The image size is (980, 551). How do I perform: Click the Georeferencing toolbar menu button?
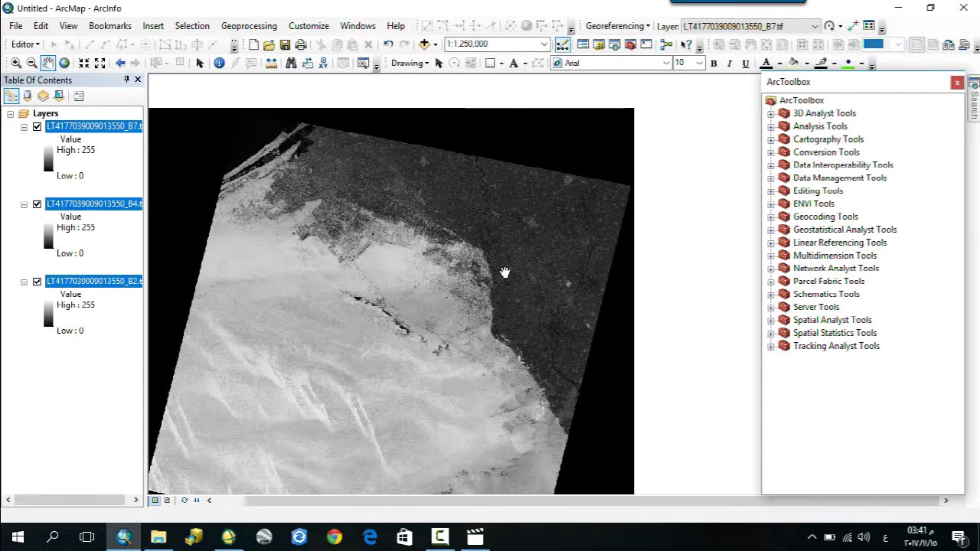(x=618, y=26)
